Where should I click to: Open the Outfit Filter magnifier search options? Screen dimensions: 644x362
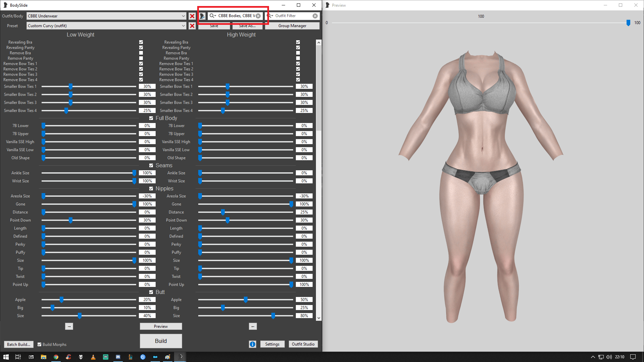[270, 16]
